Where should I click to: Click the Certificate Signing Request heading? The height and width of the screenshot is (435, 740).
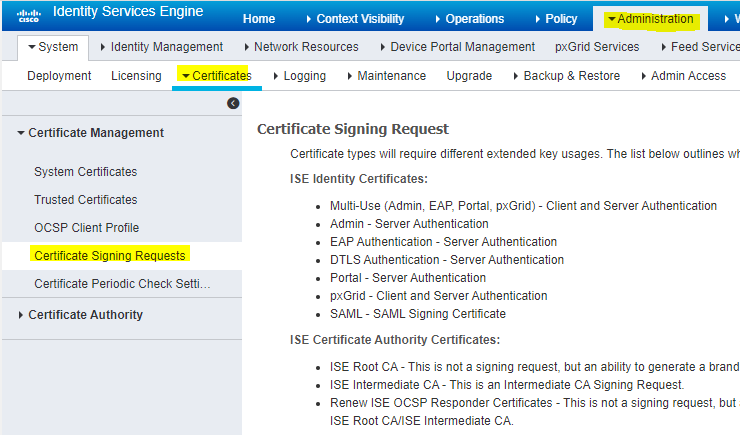(x=353, y=129)
